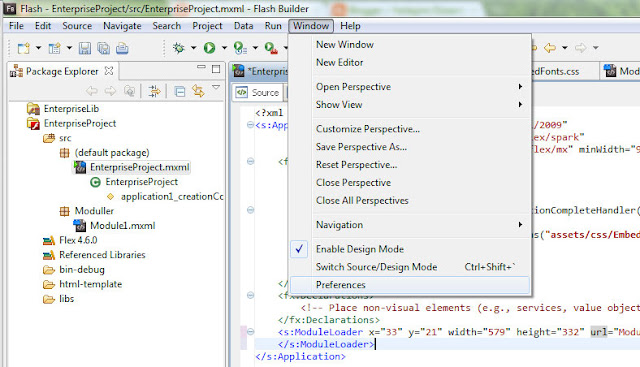Open dropdown arrow beside Debug icon
This screenshot has height=367, width=640.
(x=193, y=48)
